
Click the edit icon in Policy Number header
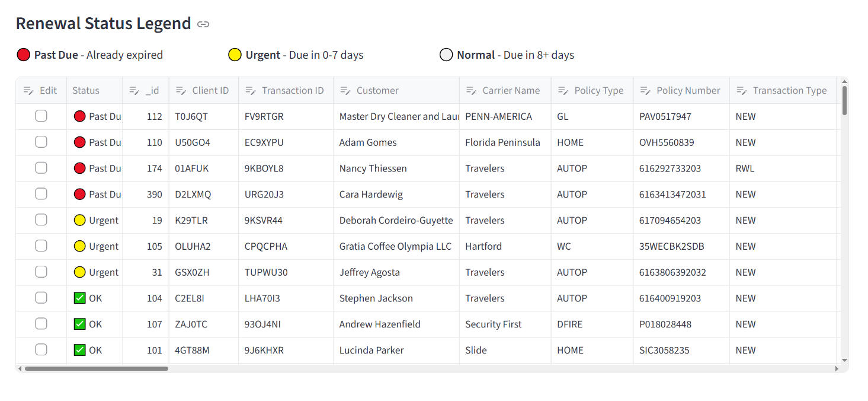click(x=645, y=91)
